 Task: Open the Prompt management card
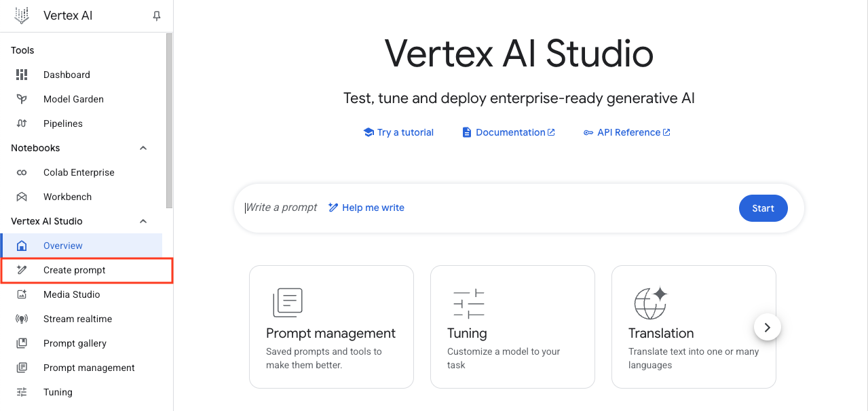(331, 327)
